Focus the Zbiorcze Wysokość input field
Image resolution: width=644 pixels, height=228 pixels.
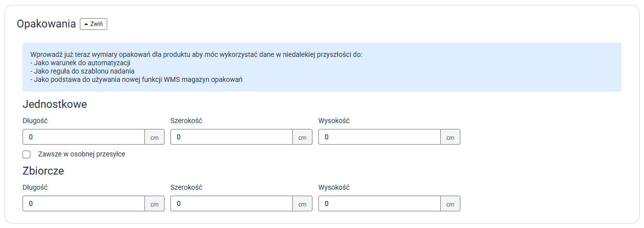click(379, 203)
